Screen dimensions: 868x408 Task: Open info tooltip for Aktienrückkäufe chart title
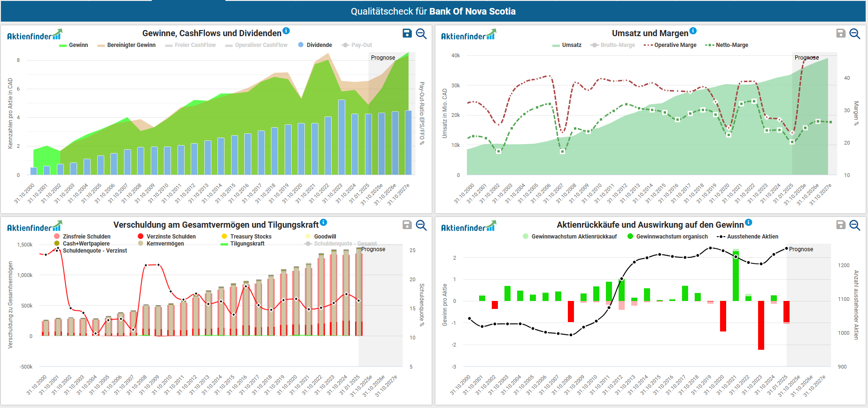click(748, 223)
